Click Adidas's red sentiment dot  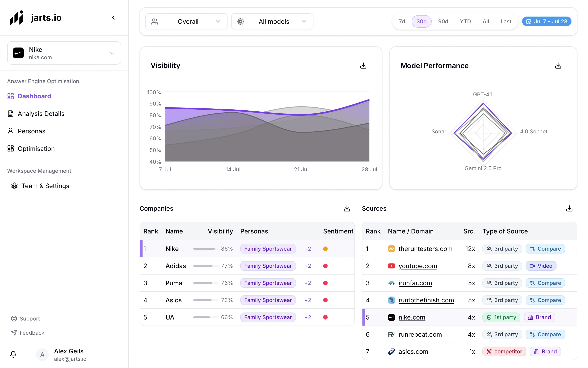pos(325,266)
